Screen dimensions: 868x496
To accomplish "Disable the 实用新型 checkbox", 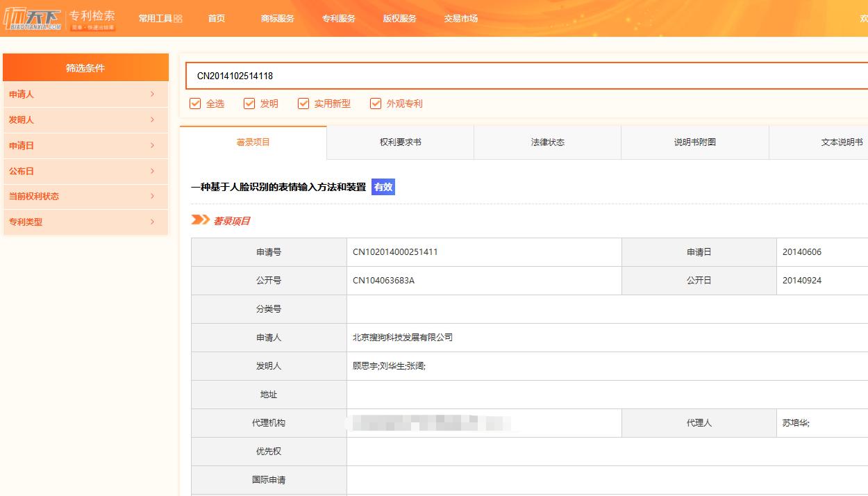I will coord(303,103).
